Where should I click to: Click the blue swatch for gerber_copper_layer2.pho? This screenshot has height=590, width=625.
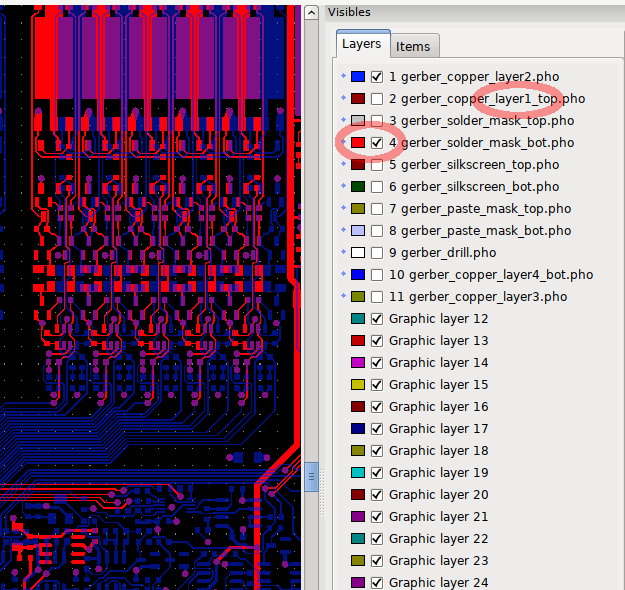point(357,77)
